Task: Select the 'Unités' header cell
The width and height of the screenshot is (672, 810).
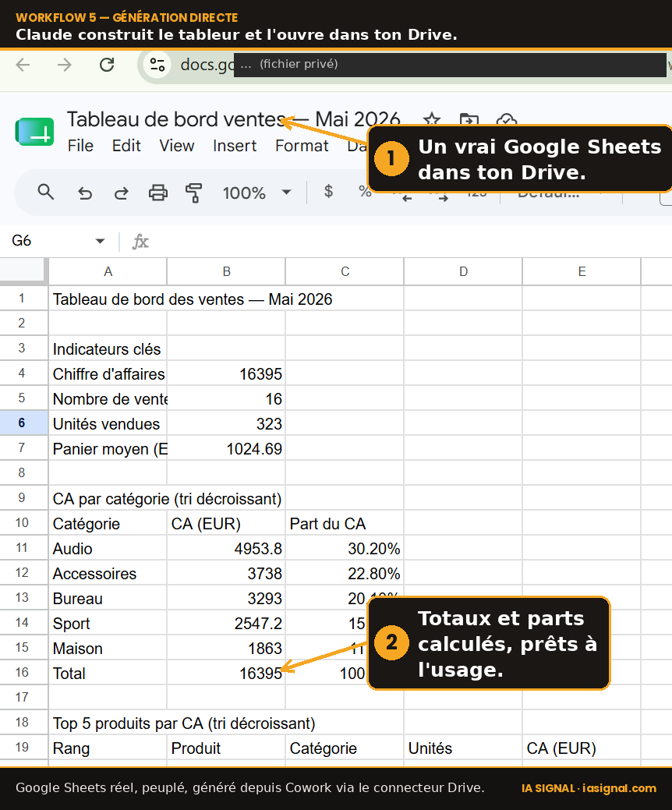Action: click(x=463, y=748)
